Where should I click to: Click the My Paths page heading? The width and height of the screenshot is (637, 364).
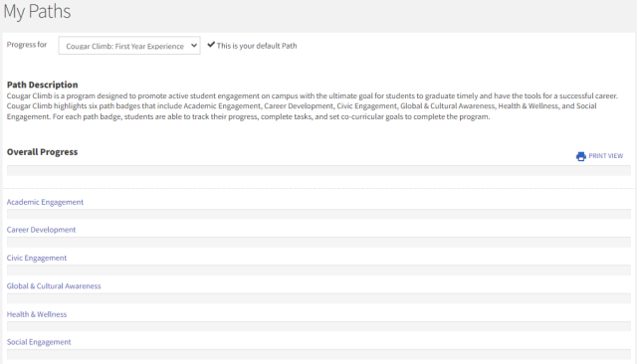(x=37, y=11)
